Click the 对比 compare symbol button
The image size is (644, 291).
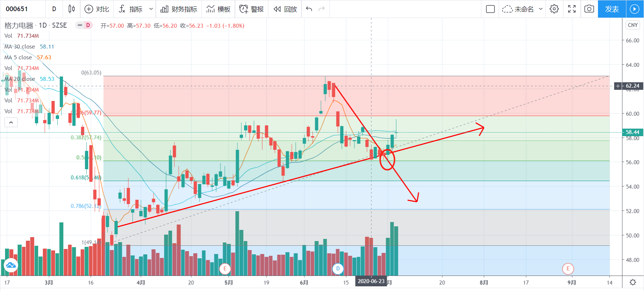pos(97,9)
